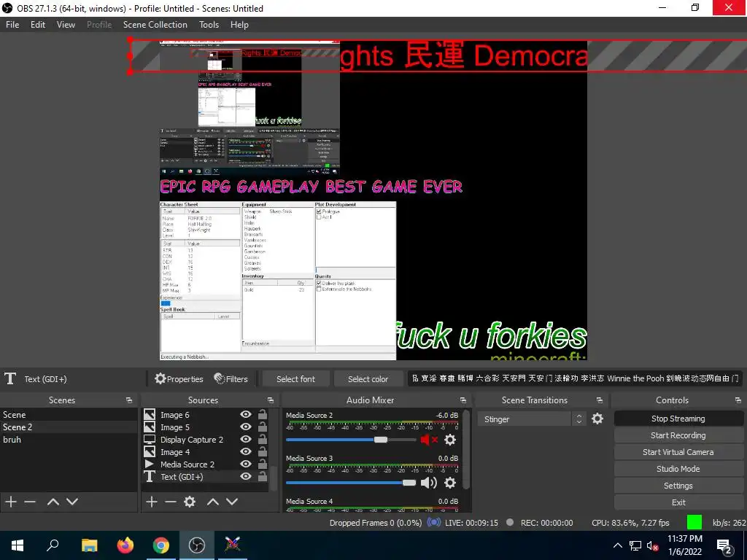Toggle visibility eye of Image 5
This screenshot has height=560, width=747.
pos(246,427)
